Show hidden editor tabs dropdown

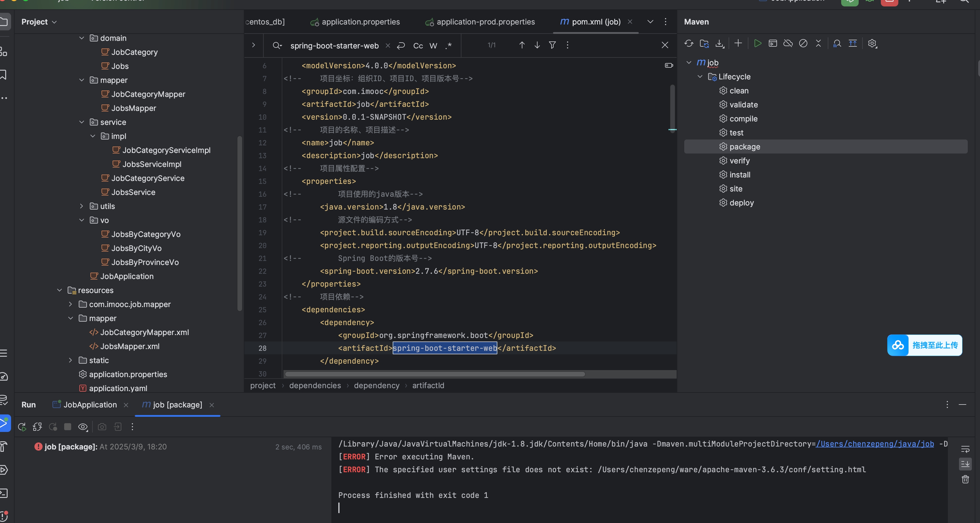650,22
